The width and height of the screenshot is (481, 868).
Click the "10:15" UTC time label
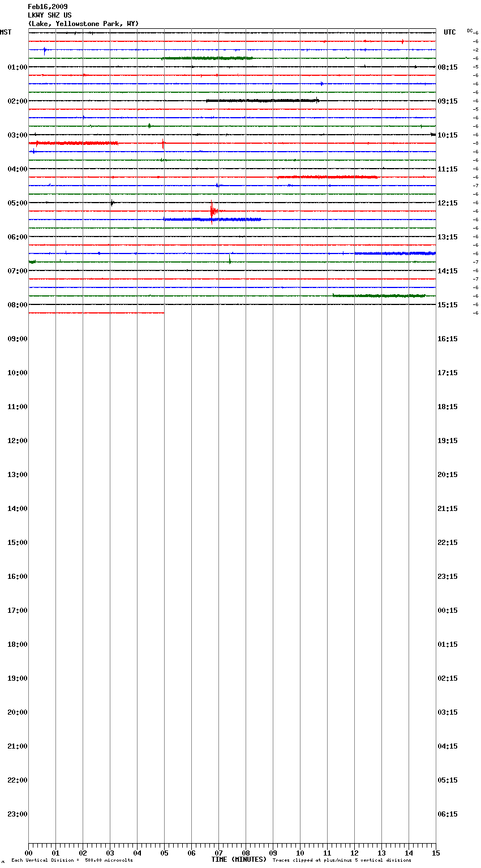(448, 135)
